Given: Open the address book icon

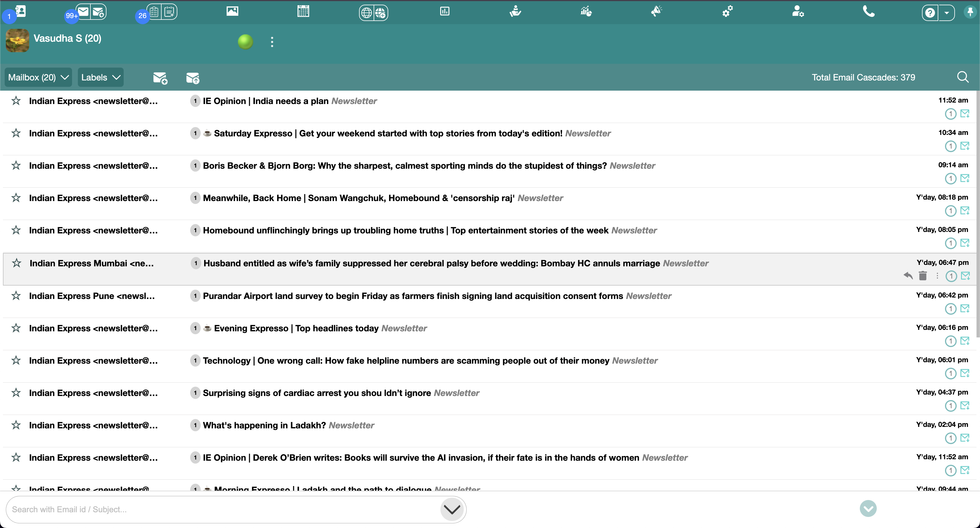Looking at the screenshot, I should [x=21, y=12].
